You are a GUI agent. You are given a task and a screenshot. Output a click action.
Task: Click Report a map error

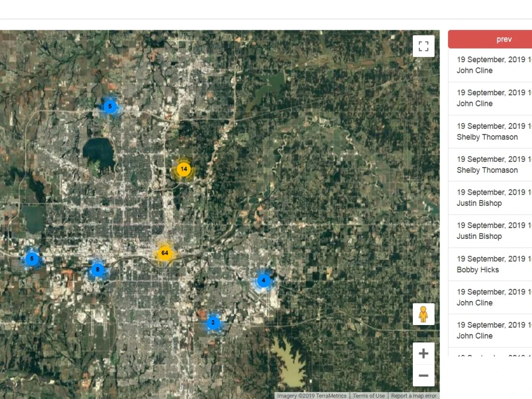coord(414,396)
